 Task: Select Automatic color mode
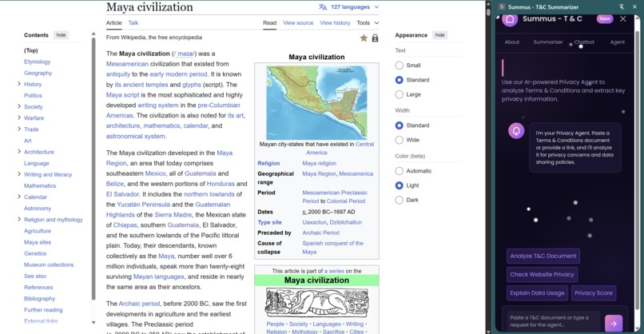[399, 171]
